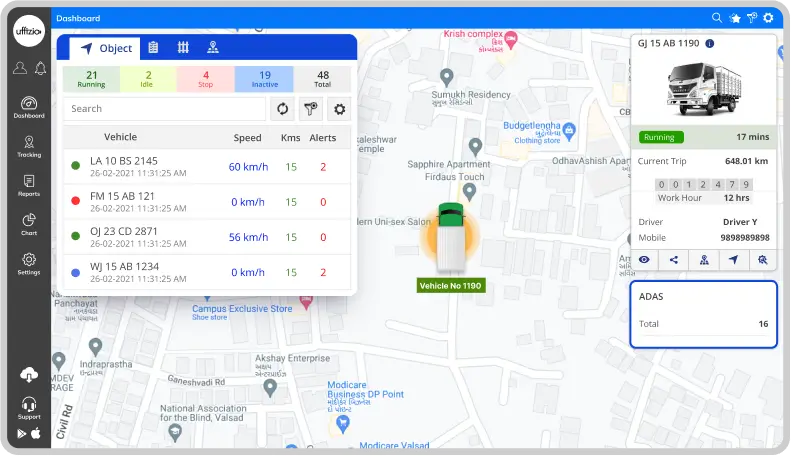791x456 pixels.
Task: Open the filter options in object panel
Action: tap(311, 109)
